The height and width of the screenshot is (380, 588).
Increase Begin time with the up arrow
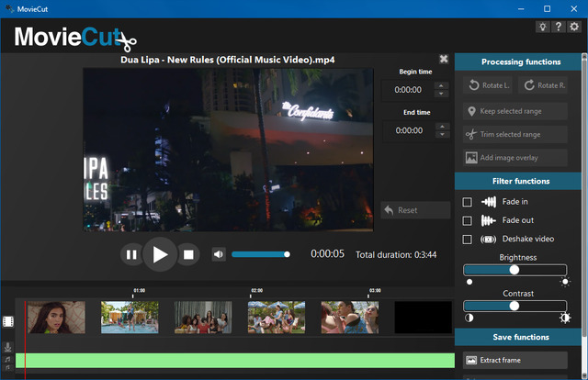(442, 84)
